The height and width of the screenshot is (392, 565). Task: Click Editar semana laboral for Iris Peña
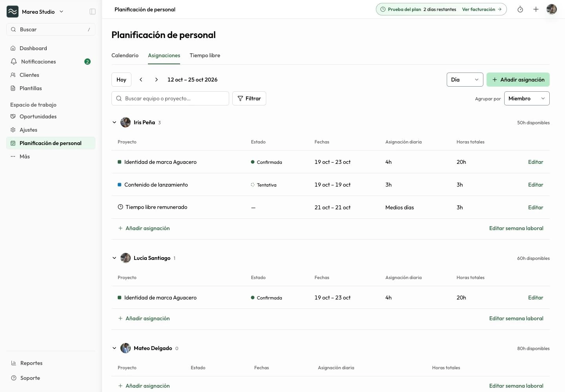pos(516,228)
